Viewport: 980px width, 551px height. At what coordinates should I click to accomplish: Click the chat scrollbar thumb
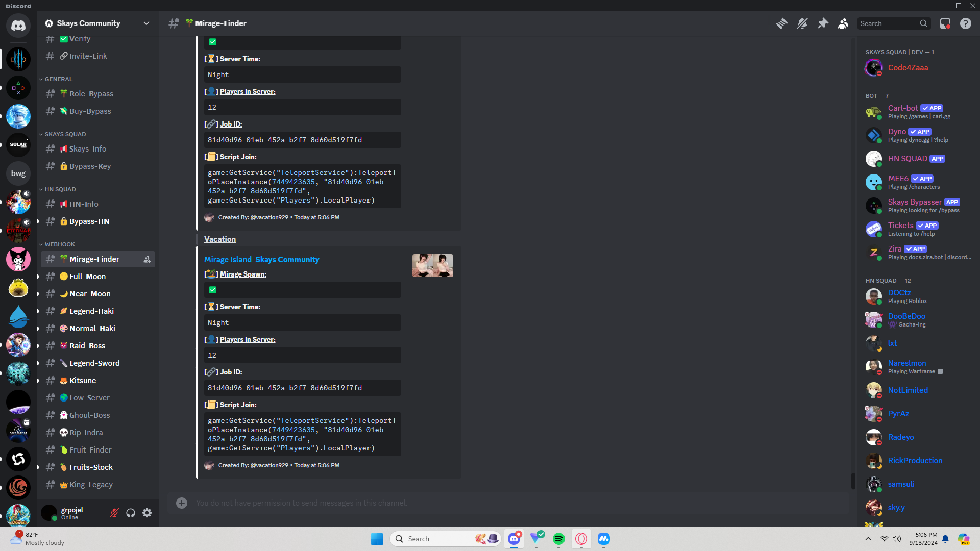pos(853,481)
